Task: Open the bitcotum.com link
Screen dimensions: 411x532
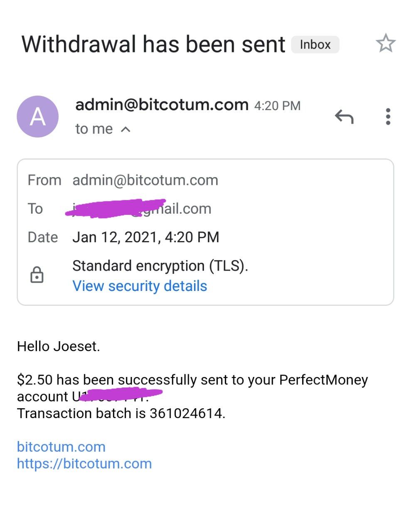Action: (x=61, y=447)
